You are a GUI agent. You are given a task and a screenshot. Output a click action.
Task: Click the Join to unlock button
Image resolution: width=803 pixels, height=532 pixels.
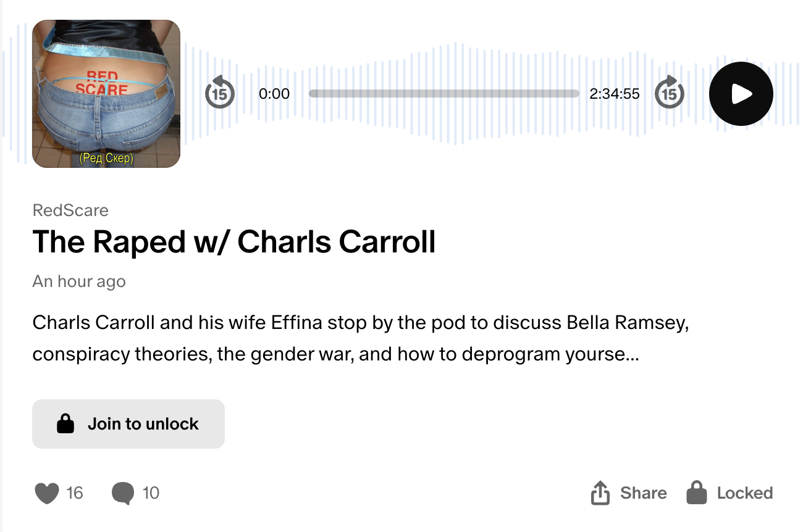point(128,424)
